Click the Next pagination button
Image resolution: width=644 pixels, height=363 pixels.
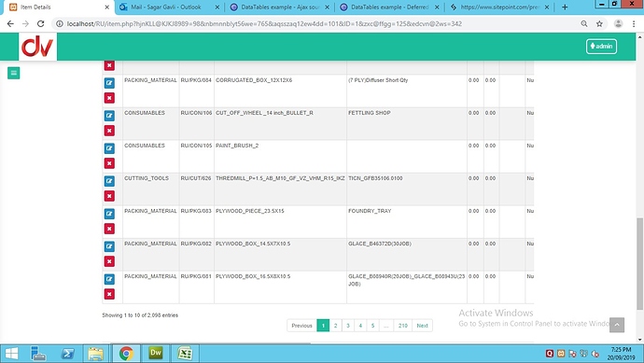(422, 326)
